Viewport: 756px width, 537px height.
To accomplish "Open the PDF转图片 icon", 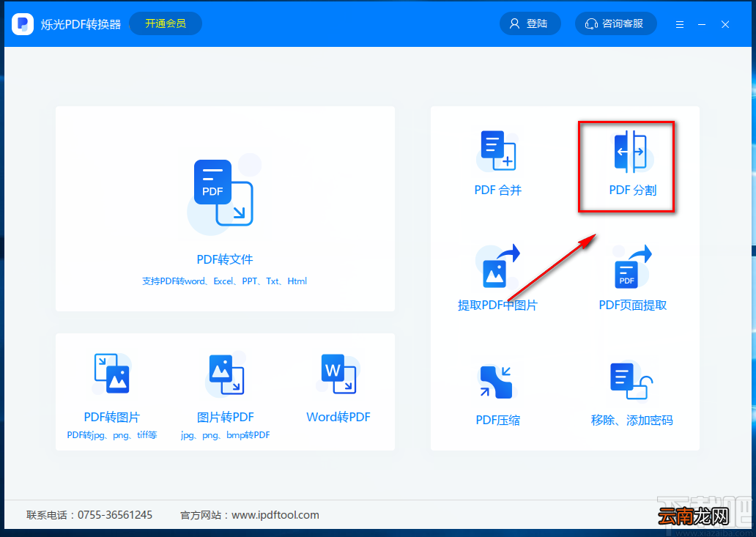I will tap(112, 374).
